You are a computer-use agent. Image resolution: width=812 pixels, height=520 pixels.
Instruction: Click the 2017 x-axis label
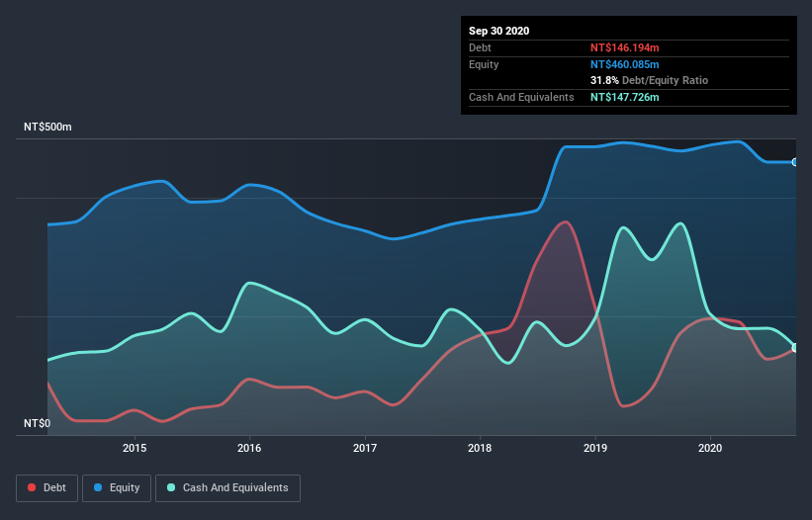point(365,448)
